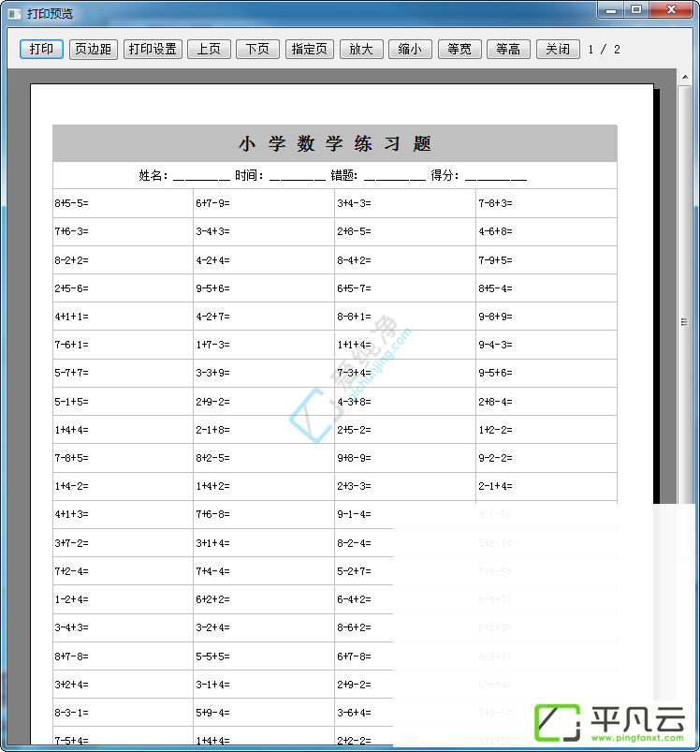Open 页边距 margins settings
Image resolution: width=700 pixels, height=752 pixels.
(x=94, y=49)
